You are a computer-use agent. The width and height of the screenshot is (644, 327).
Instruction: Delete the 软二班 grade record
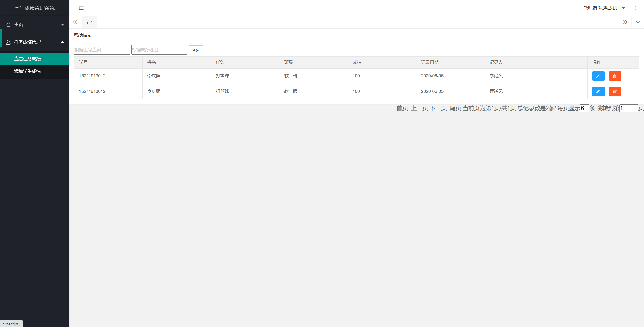point(615,76)
